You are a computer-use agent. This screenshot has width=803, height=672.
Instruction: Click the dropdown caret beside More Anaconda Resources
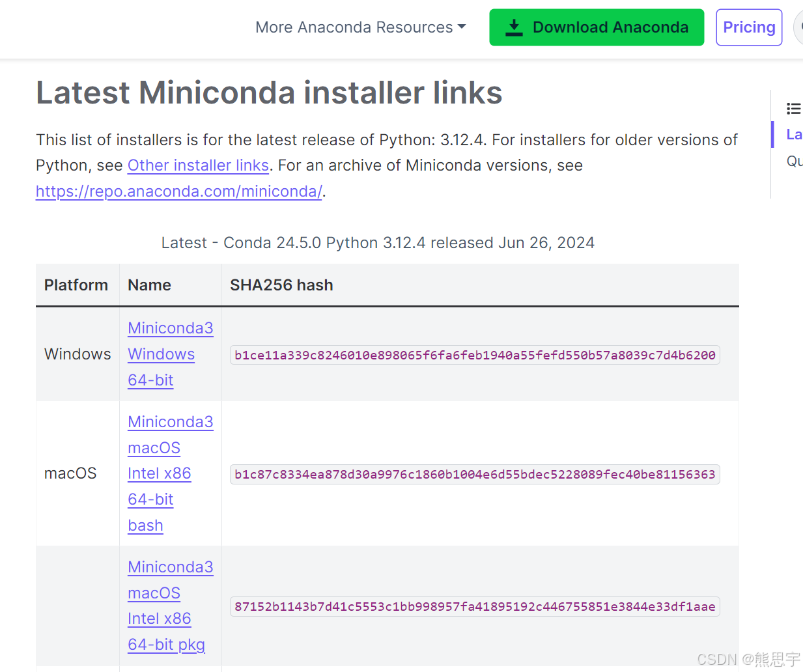point(462,27)
